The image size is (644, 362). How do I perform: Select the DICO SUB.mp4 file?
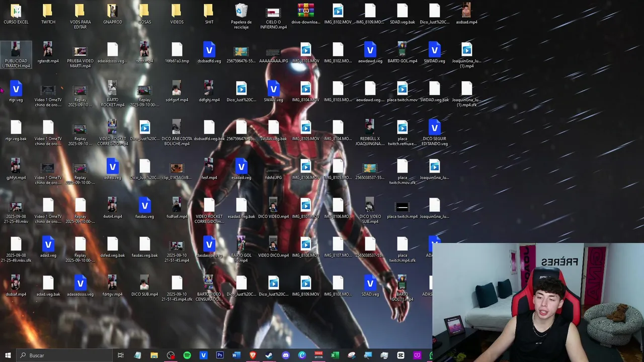144,286
